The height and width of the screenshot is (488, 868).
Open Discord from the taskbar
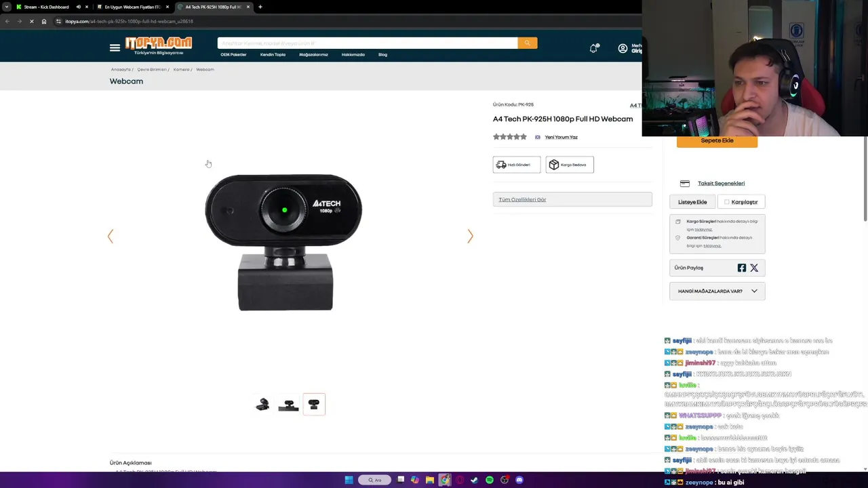click(519, 480)
